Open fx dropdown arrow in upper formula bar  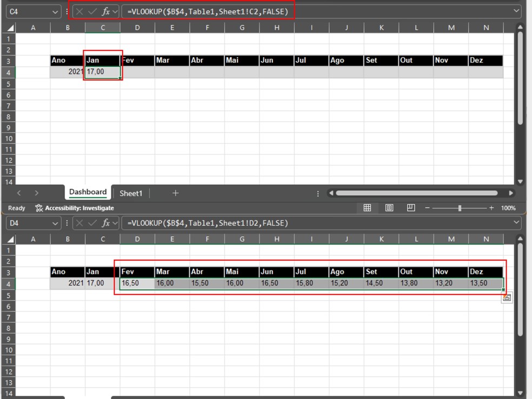point(115,12)
